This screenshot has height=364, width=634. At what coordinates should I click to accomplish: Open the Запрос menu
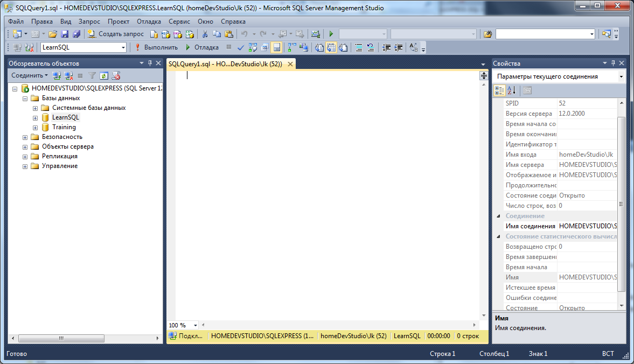coord(89,22)
